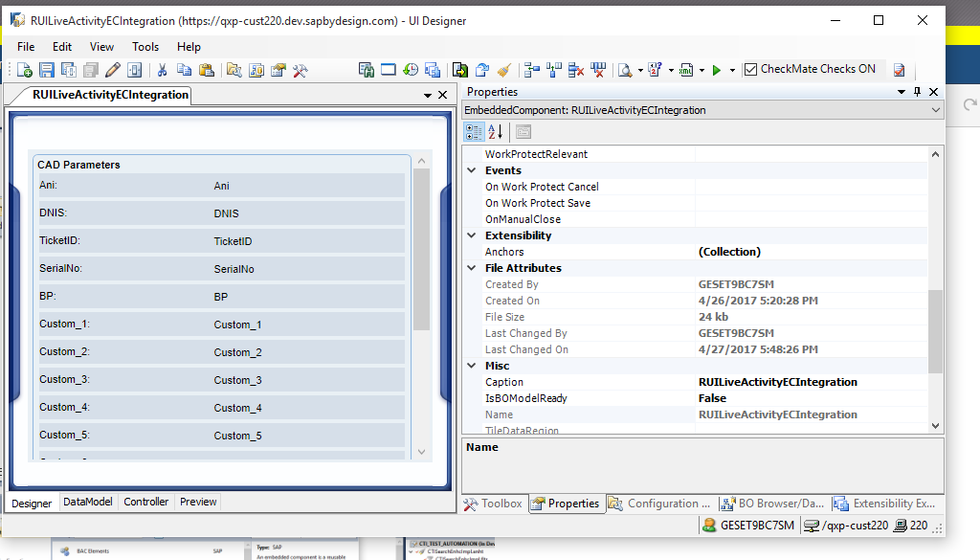
Task: Click the Save disk icon
Action: (x=46, y=70)
